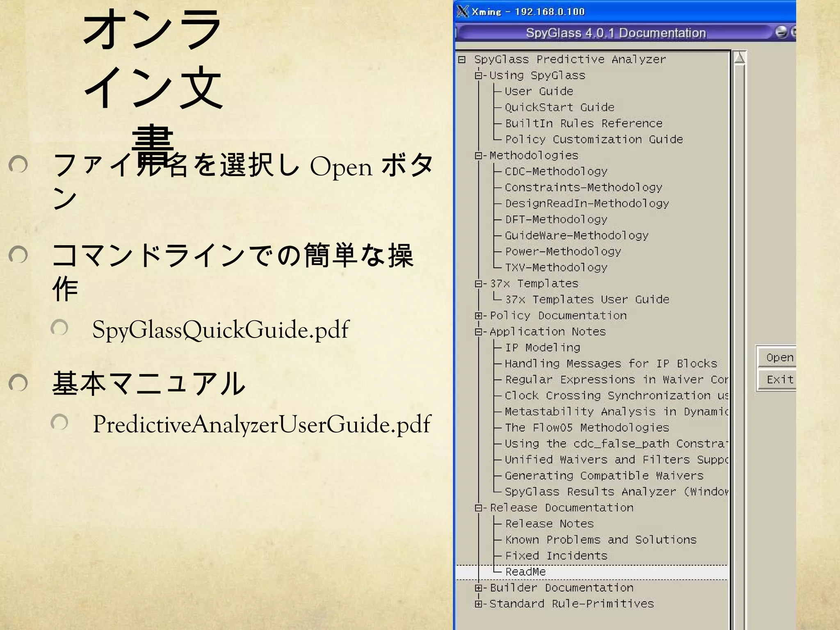Select GuideWare-Methodology document
Viewport: 840px width, 630px height.
(576, 235)
